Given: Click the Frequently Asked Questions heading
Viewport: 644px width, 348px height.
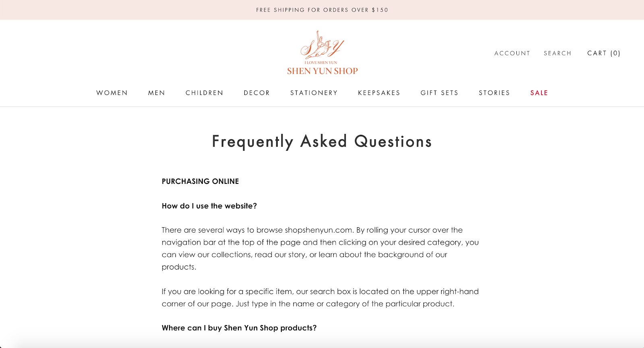Looking at the screenshot, I should 322,142.
